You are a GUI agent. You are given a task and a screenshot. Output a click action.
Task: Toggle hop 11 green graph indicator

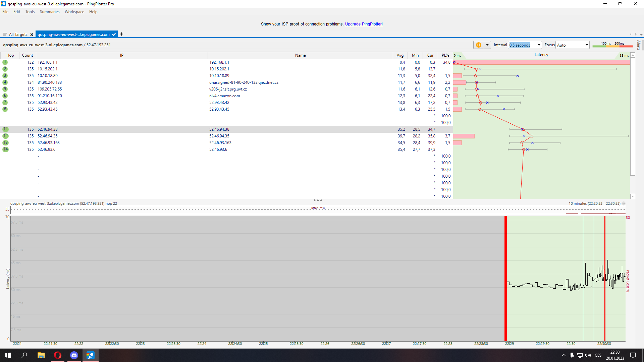coord(5,129)
